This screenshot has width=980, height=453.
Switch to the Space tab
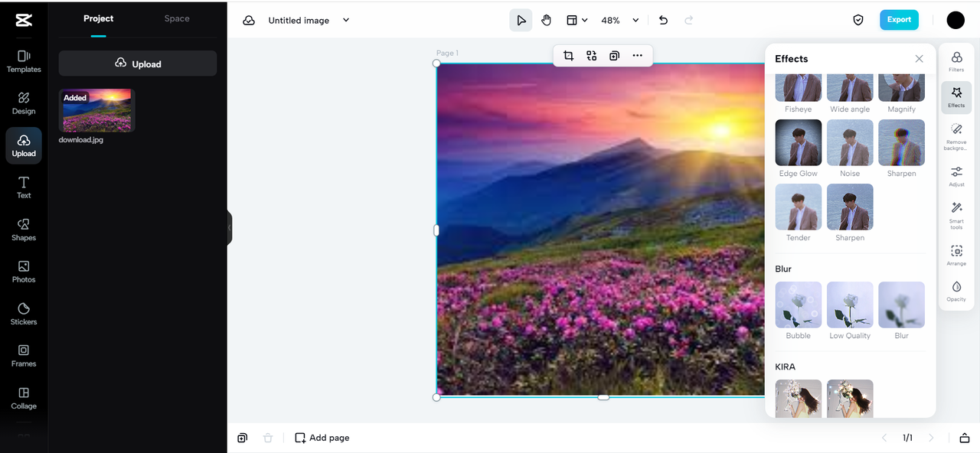click(x=177, y=18)
